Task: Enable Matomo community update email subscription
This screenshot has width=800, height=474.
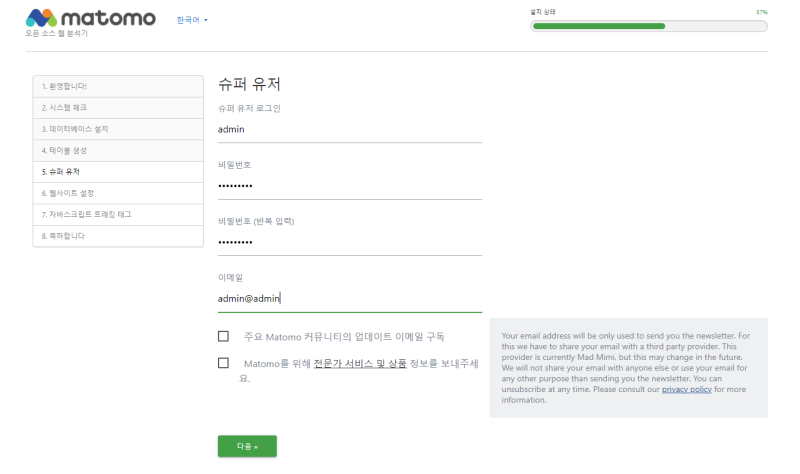Action: point(223,336)
